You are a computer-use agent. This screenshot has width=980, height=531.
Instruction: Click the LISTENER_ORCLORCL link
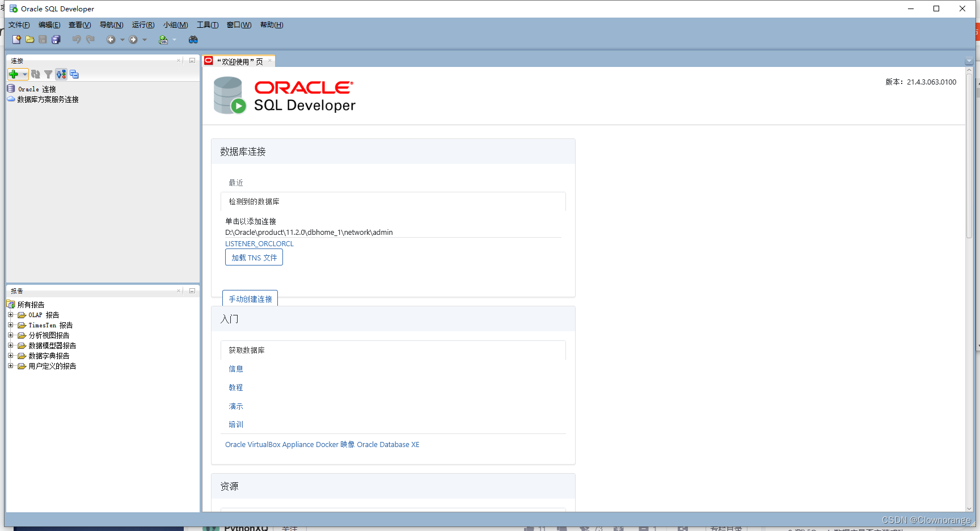[x=259, y=244]
